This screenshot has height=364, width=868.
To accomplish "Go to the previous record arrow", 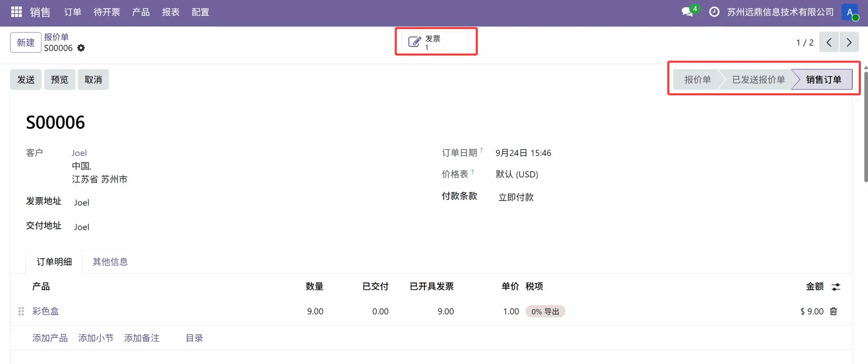I will tap(829, 43).
